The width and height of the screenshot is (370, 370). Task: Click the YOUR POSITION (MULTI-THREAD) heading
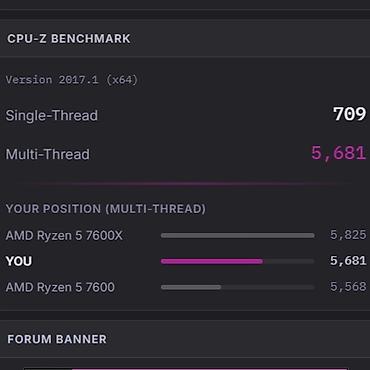(x=106, y=209)
